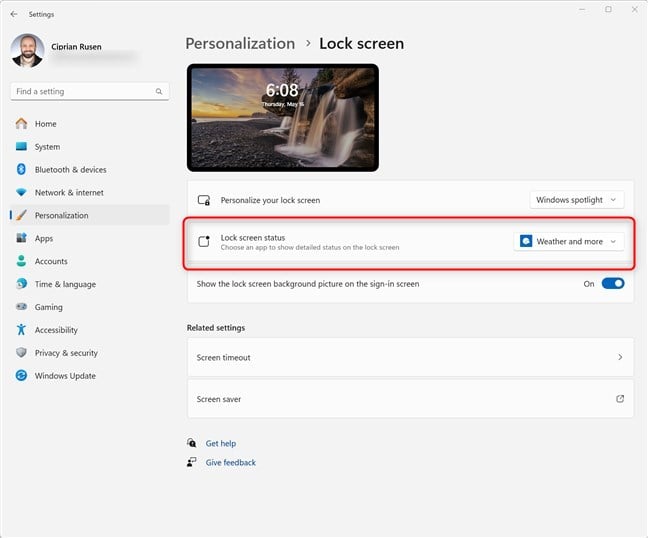Click the Privacy & security shield icon

tap(21, 352)
